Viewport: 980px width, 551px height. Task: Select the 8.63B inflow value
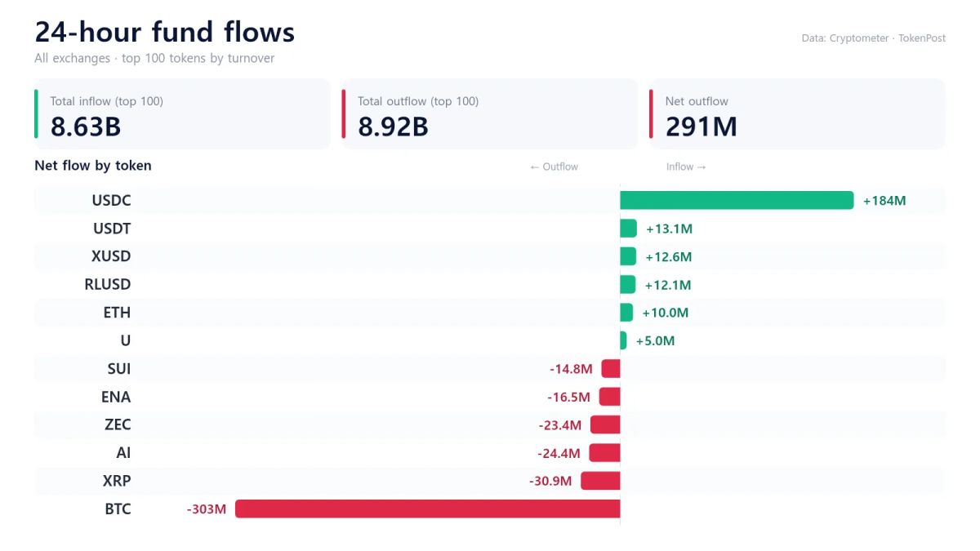pyautogui.click(x=86, y=127)
